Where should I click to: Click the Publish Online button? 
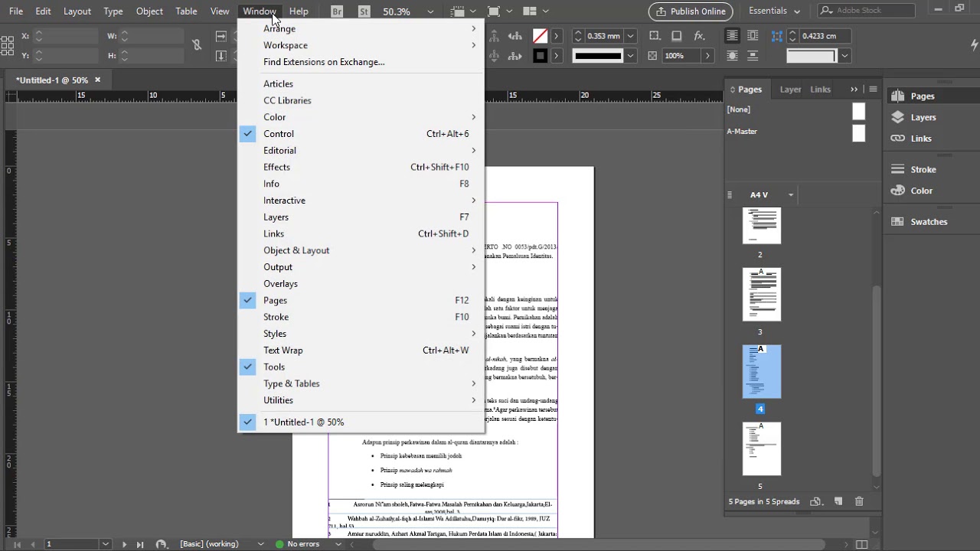click(x=691, y=11)
